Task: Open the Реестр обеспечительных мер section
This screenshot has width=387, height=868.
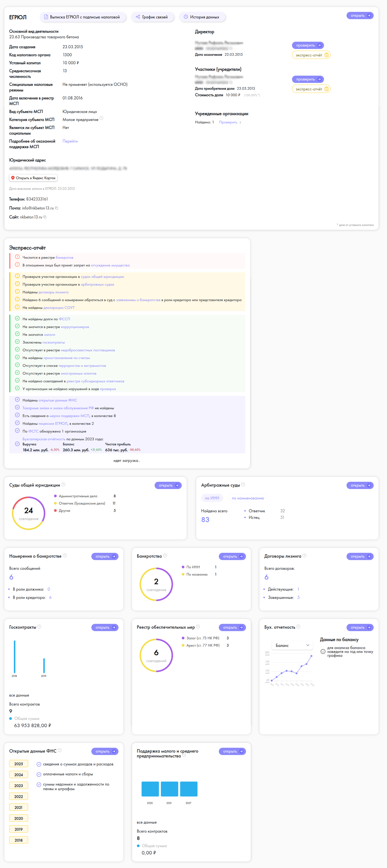Action: click(232, 628)
